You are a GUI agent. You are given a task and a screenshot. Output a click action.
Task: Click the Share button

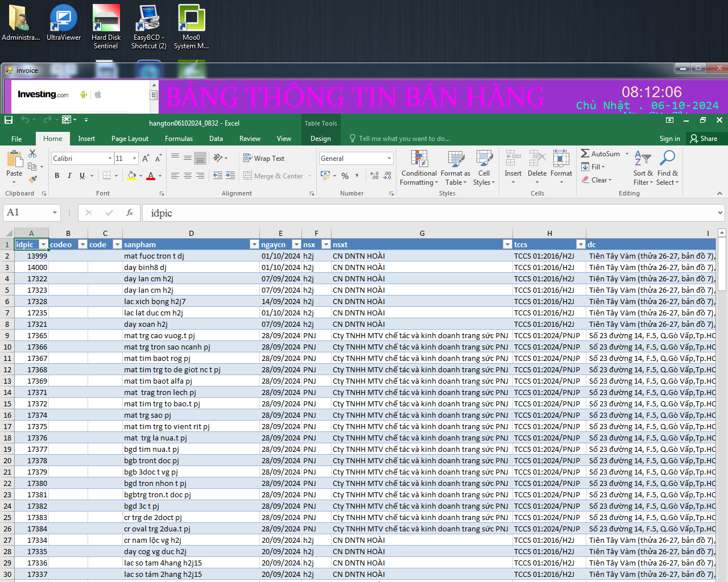[x=704, y=139]
